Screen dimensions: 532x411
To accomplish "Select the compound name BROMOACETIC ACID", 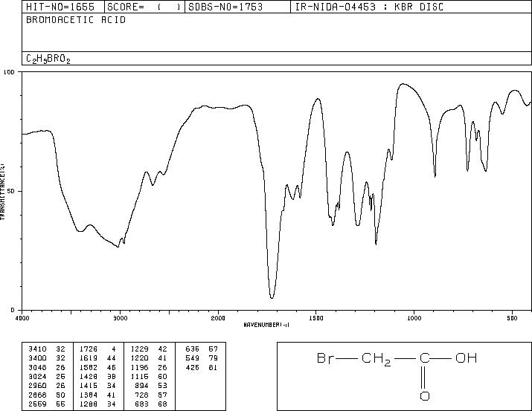I will click(76, 19).
